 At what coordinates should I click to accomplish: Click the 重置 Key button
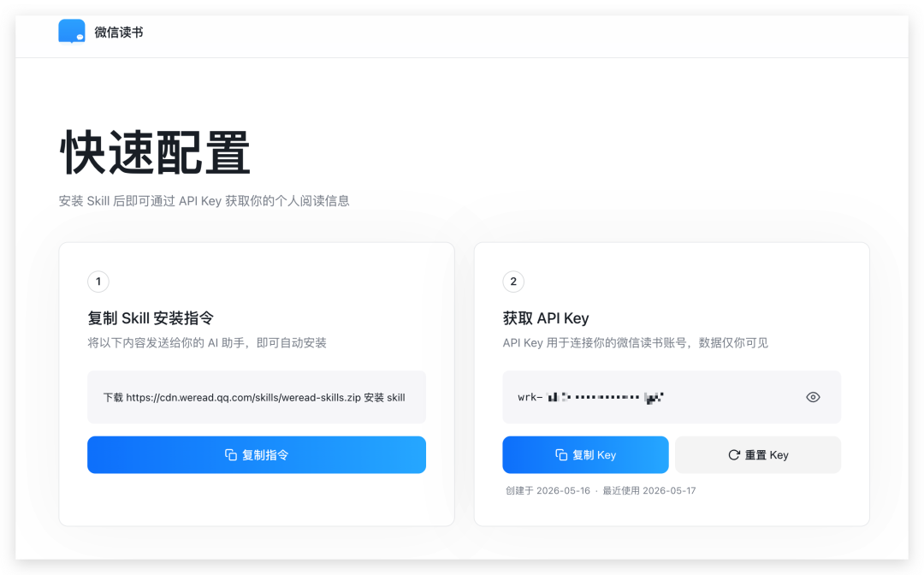(758, 455)
